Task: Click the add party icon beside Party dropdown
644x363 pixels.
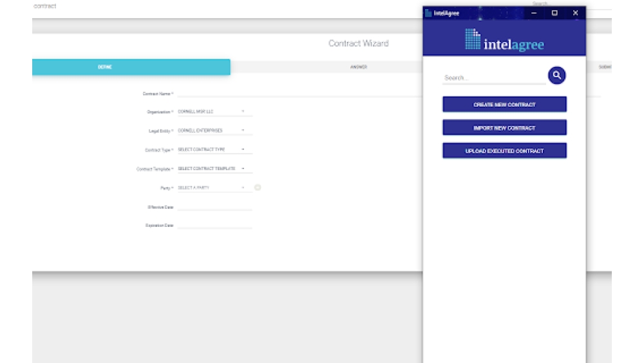Action: [x=258, y=188]
